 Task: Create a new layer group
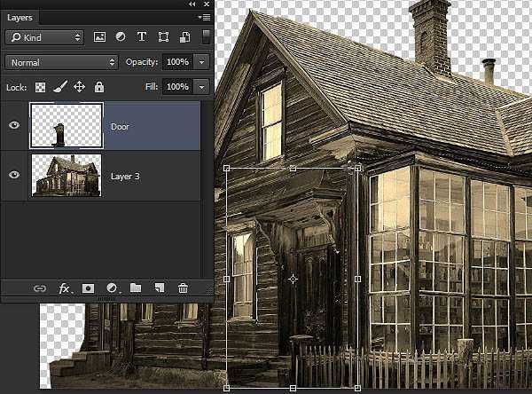136,288
